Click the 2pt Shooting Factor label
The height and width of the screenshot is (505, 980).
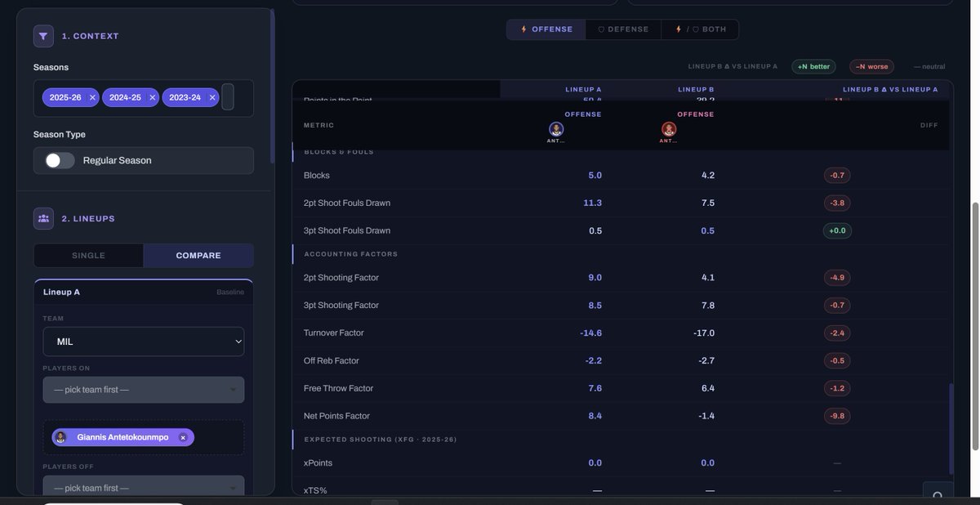(x=341, y=277)
